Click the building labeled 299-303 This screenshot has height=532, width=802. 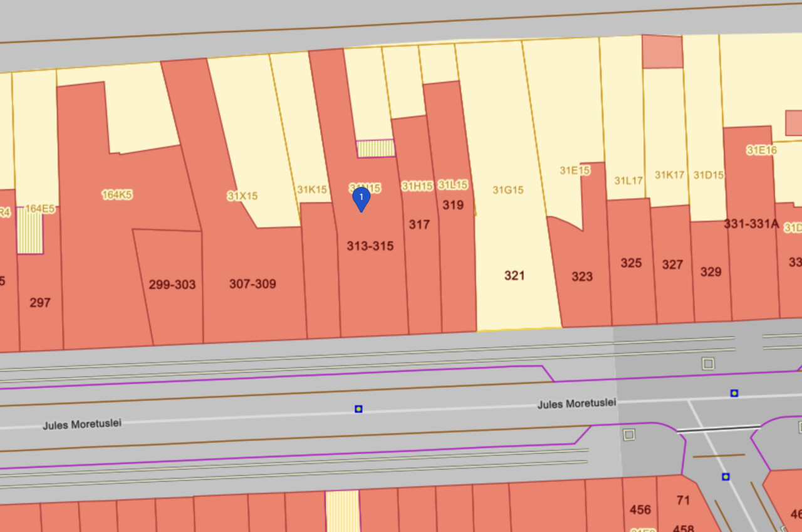[172, 284]
